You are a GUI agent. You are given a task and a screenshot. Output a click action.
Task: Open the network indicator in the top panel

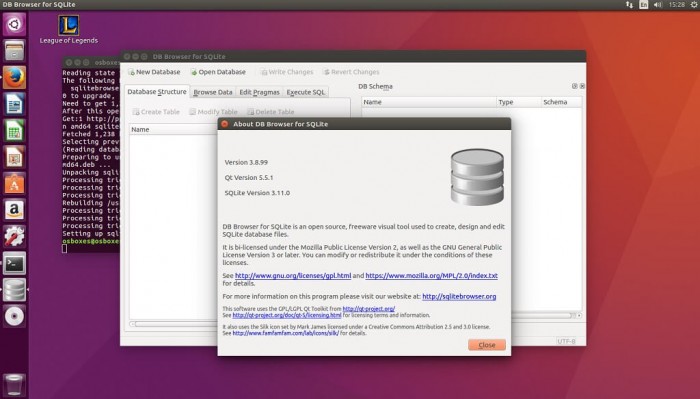click(629, 4)
